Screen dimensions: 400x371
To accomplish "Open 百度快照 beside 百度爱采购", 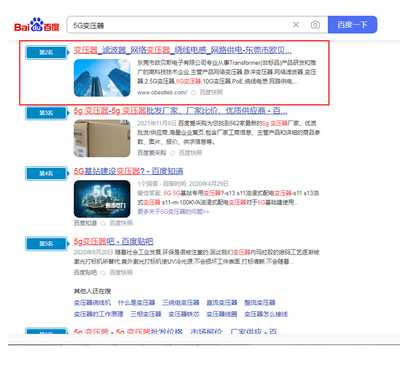I will 190,153.
